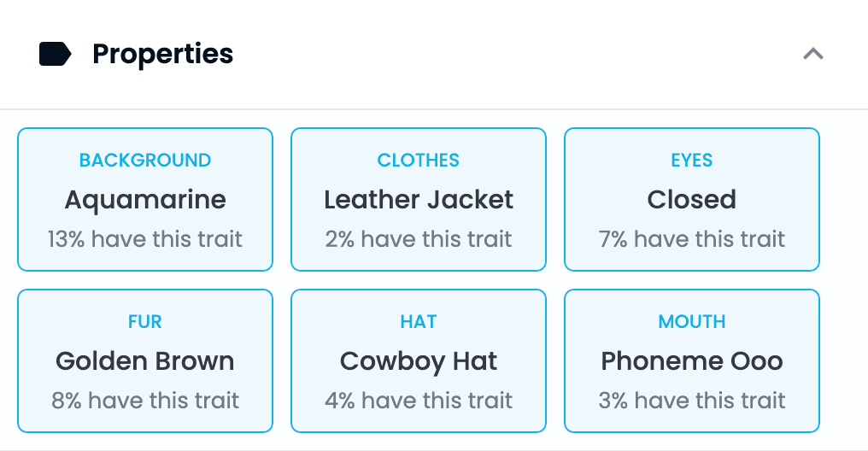Viewport: 868px width, 451px height.
Task: Click the HAT category label
Action: point(419,322)
